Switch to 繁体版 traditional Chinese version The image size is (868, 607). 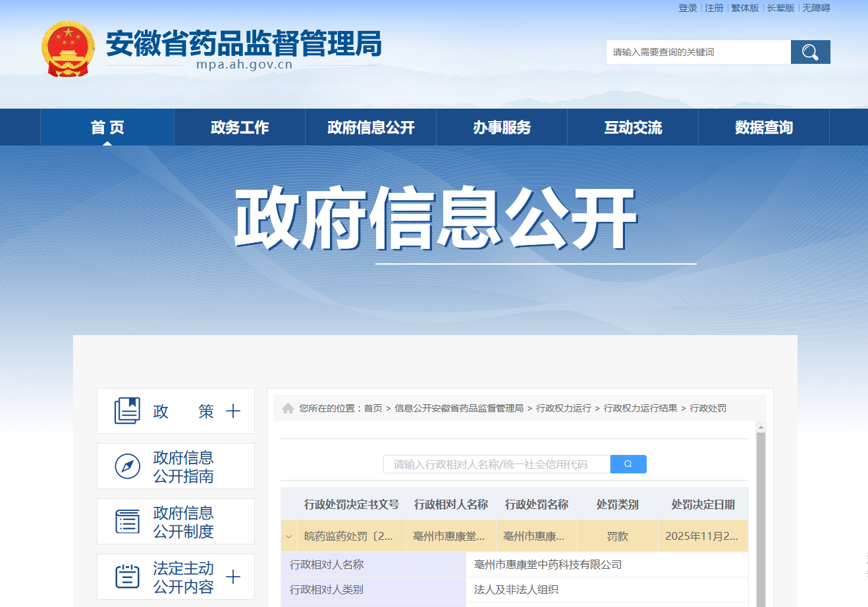click(745, 8)
